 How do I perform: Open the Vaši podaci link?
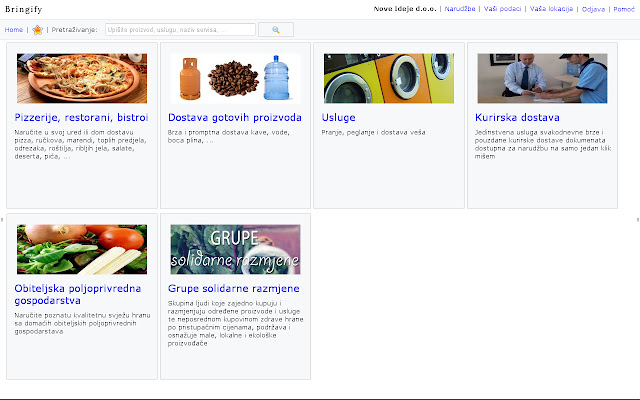pyautogui.click(x=502, y=9)
